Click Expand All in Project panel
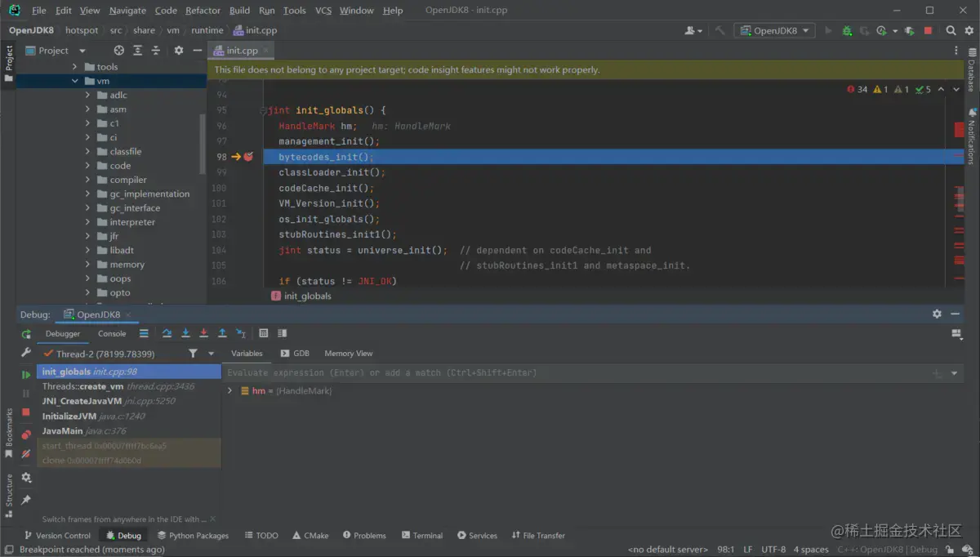The width and height of the screenshot is (980, 557). tap(137, 51)
